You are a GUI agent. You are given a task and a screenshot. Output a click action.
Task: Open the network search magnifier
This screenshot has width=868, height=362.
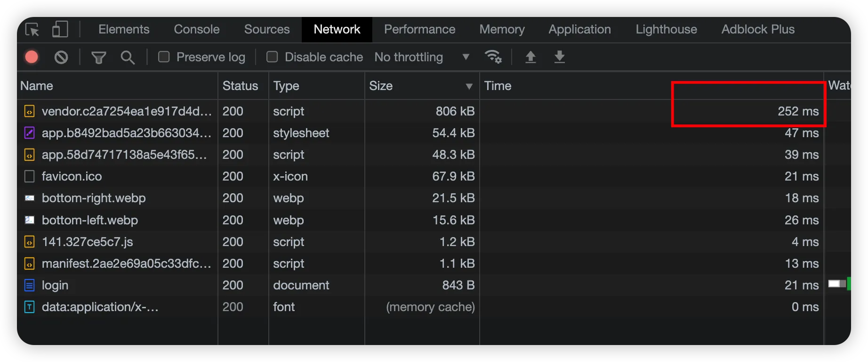128,58
